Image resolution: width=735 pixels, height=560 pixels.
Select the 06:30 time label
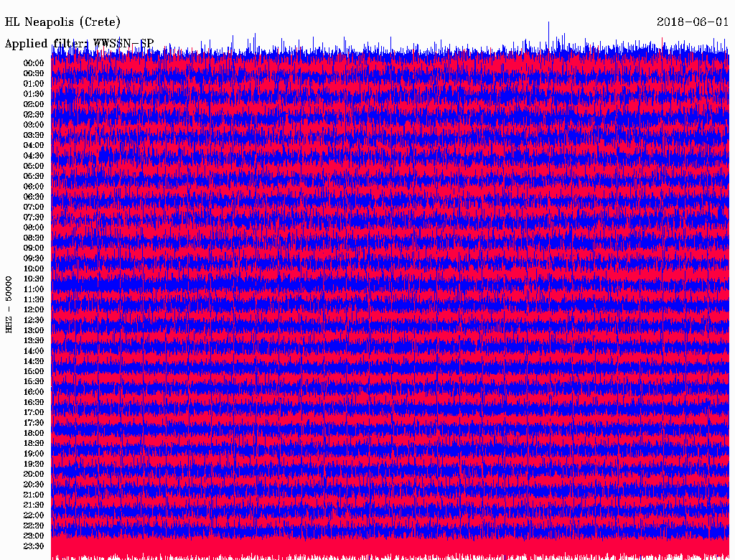(34, 197)
